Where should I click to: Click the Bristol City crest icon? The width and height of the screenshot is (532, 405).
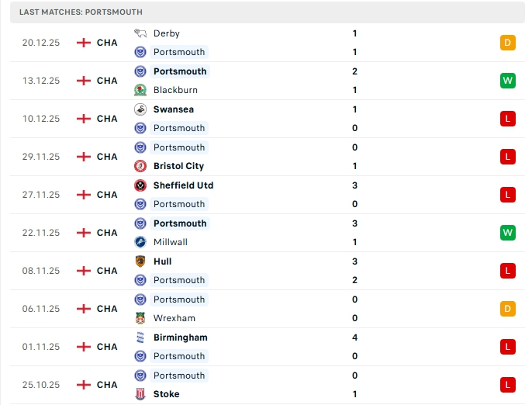point(140,166)
